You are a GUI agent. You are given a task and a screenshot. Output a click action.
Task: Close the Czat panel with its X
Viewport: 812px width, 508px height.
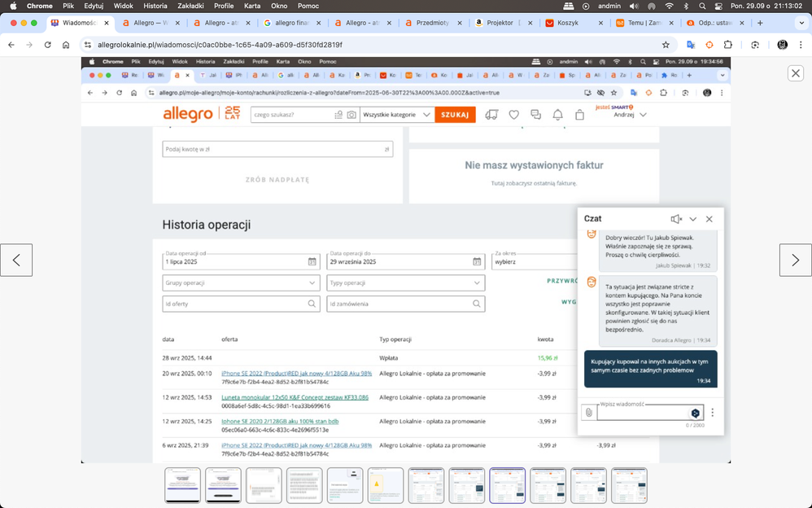tap(709, 219)
